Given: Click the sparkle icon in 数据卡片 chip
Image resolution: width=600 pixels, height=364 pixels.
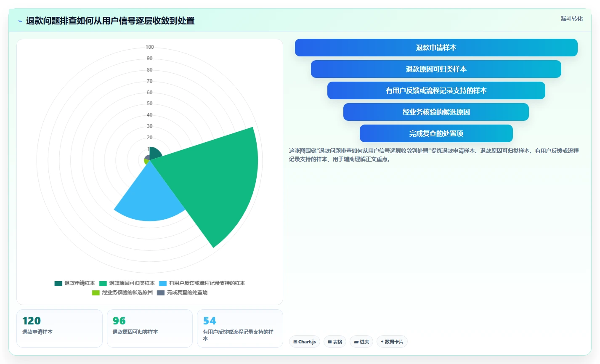Looking at the screenshot, I should point(382,342).
